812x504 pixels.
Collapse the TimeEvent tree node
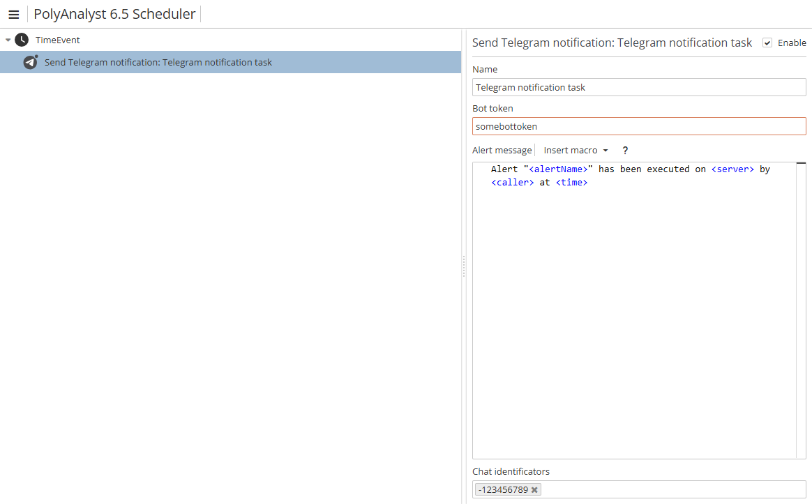(8, 40)
